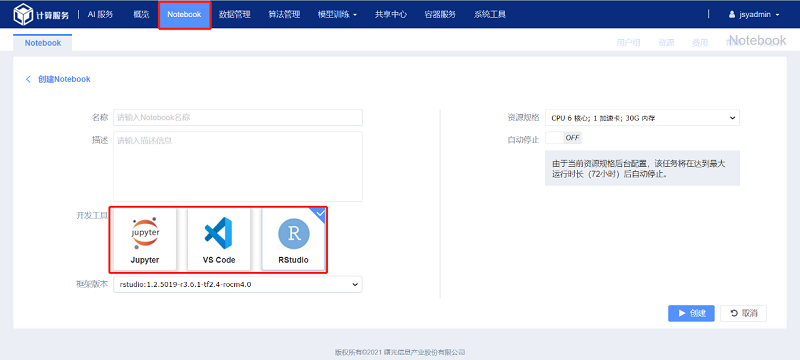
Task: Expand the 模型训练 menu
Action: [x=337, y=14]
